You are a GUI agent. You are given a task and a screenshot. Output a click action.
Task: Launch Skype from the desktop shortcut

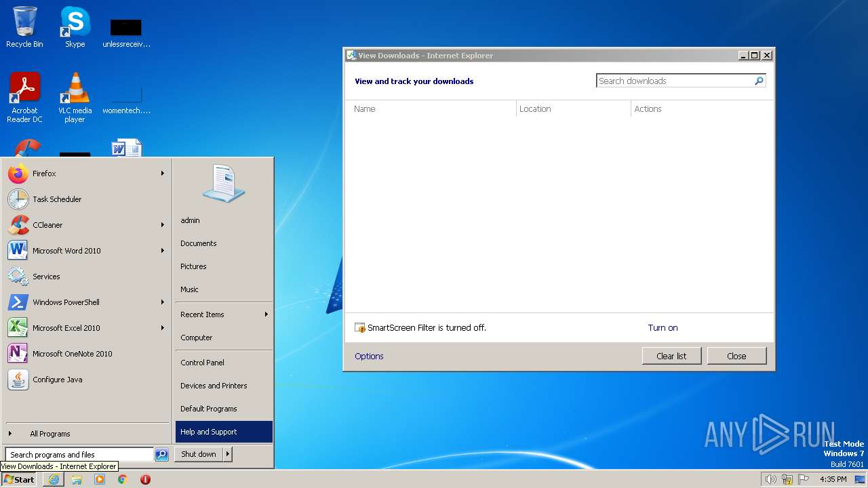click(75, 27)
